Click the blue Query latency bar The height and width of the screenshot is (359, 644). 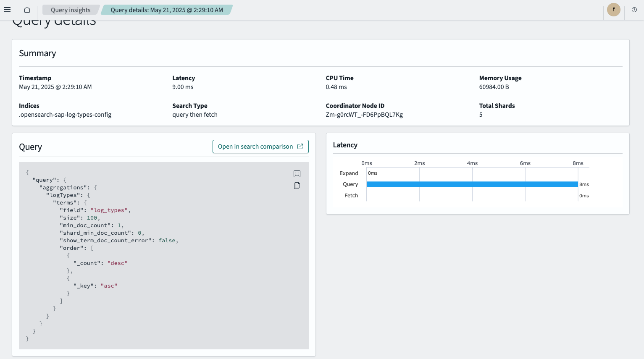(x=472, y=184)
